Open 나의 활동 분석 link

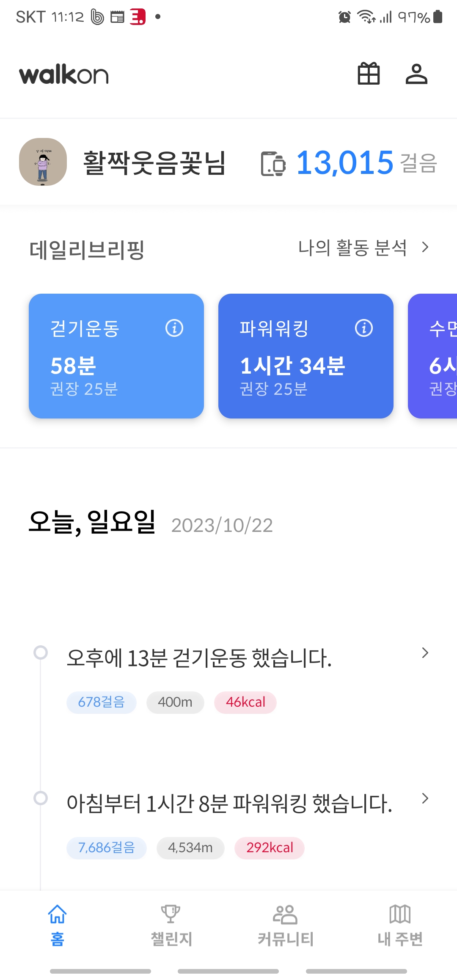coord(352,248)
